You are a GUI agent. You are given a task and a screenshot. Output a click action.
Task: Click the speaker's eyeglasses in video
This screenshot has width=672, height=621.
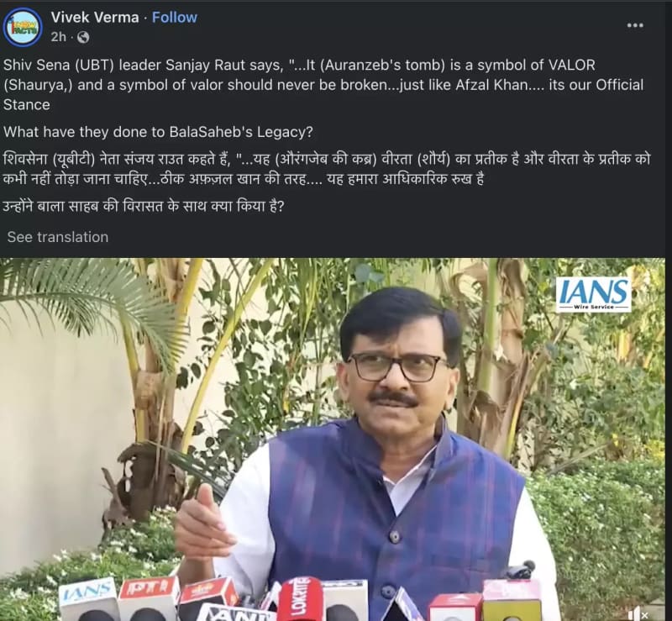point(396,367)
